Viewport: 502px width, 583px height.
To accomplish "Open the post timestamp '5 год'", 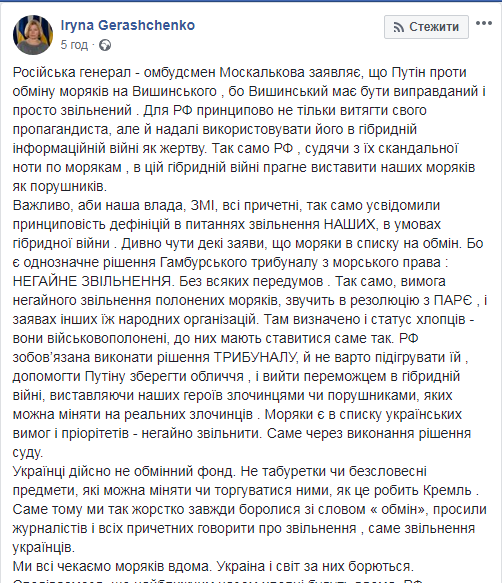I will click(x=74, y=45).
